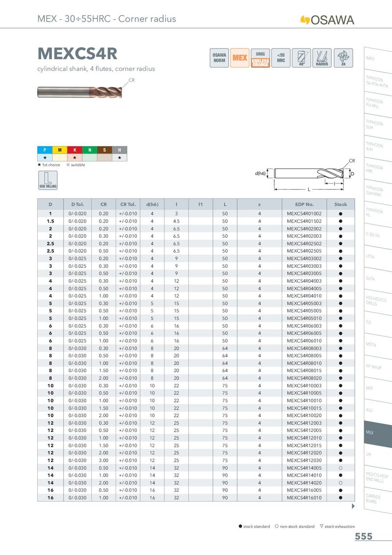Switch to the TYPHOON SUH MINI tab
The image size is (392, 555).
click(378, 191)
